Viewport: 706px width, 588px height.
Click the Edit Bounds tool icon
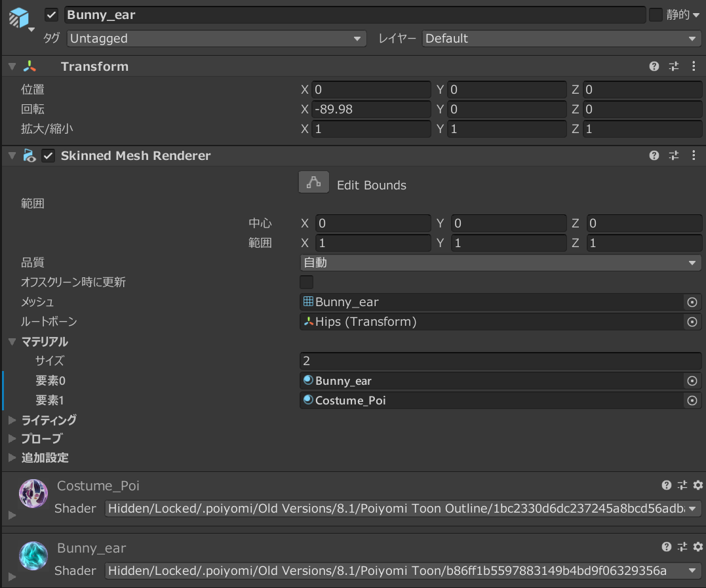pyautogui.click(x=313, y=182)
